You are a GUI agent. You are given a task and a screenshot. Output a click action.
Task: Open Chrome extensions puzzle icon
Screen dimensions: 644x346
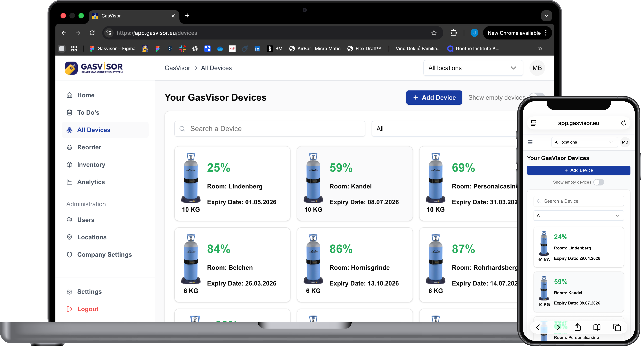tap(454, 33)
